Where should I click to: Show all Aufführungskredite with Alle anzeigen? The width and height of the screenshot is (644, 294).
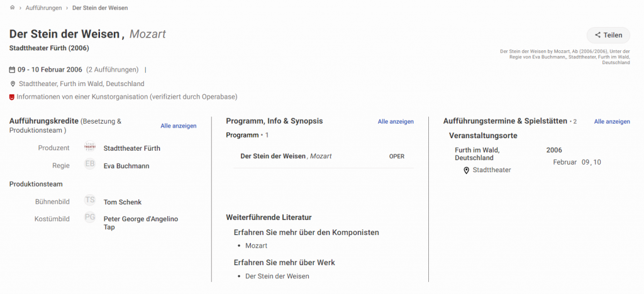point(178,126)
